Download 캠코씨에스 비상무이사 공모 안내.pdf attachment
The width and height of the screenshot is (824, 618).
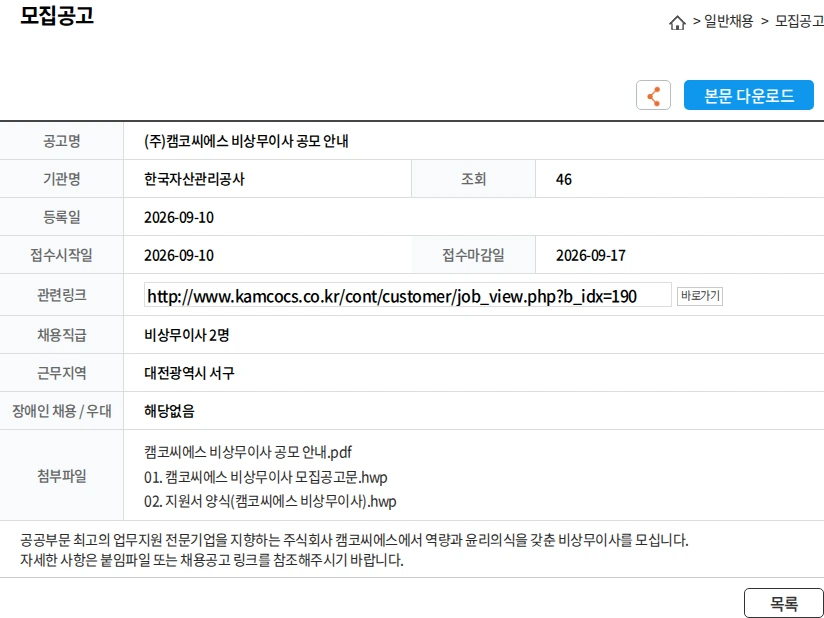[x=248, y=451]
